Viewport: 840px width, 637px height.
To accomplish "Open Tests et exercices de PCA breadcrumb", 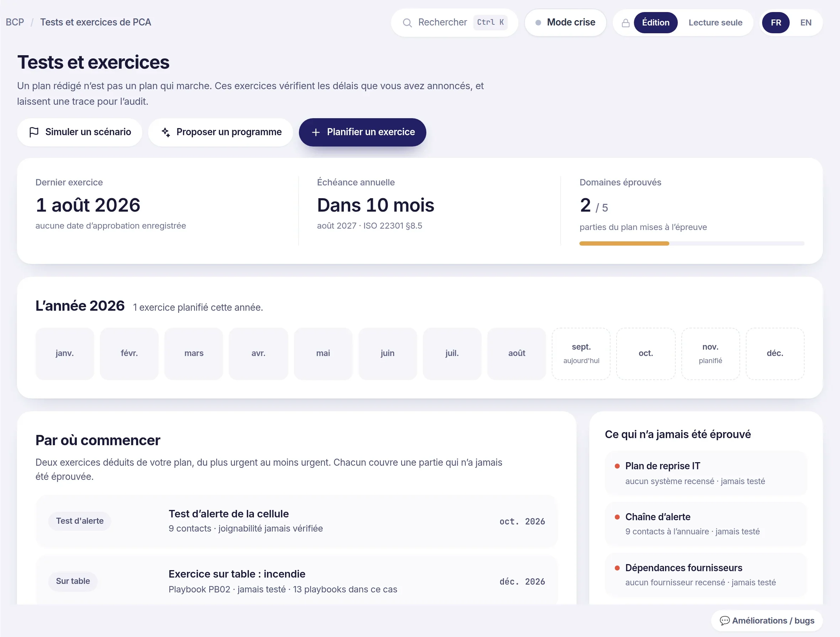I will click(96, 22).
